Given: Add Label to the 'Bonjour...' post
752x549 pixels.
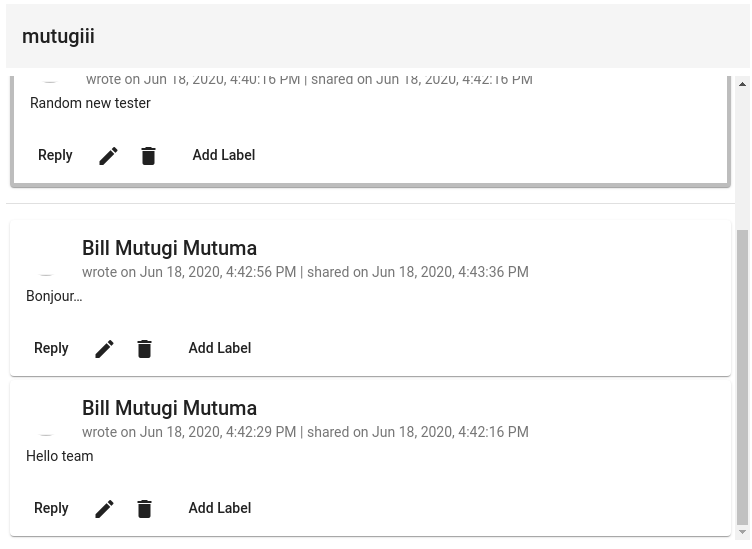Looking at the screenshot, I should click(220, 348).
